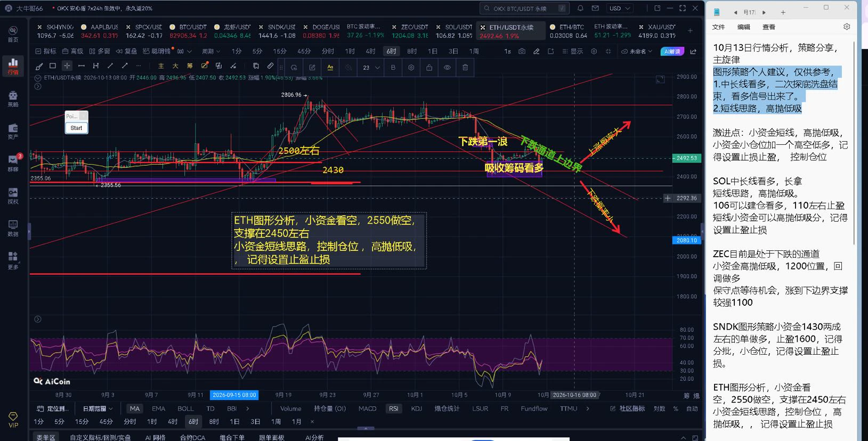Screen dimensions: 868x441
Task: Select the horizontal line drawing tool
Action: [x=81, y=66]
